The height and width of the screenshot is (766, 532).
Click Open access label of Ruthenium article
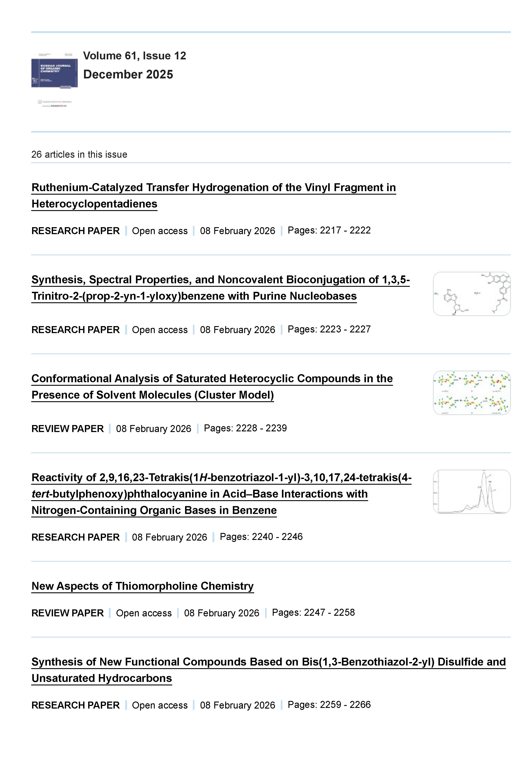click(160, 231)
